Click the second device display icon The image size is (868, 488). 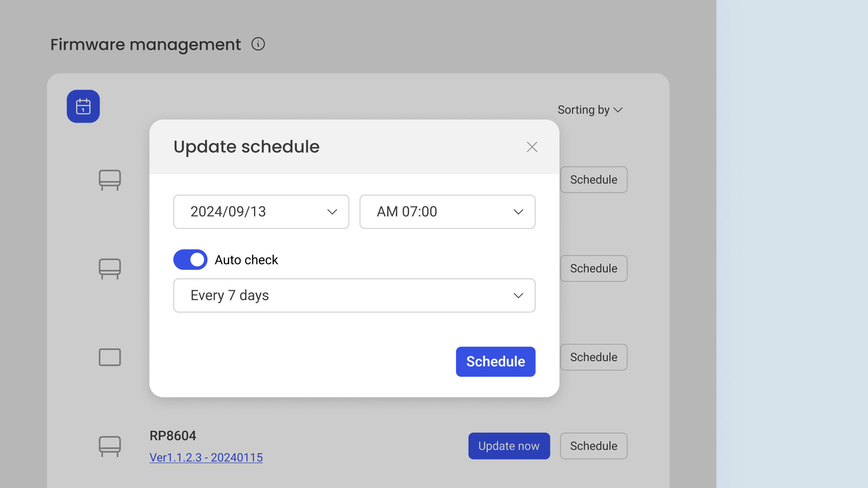pyautogui.click(x=110, y=268)
